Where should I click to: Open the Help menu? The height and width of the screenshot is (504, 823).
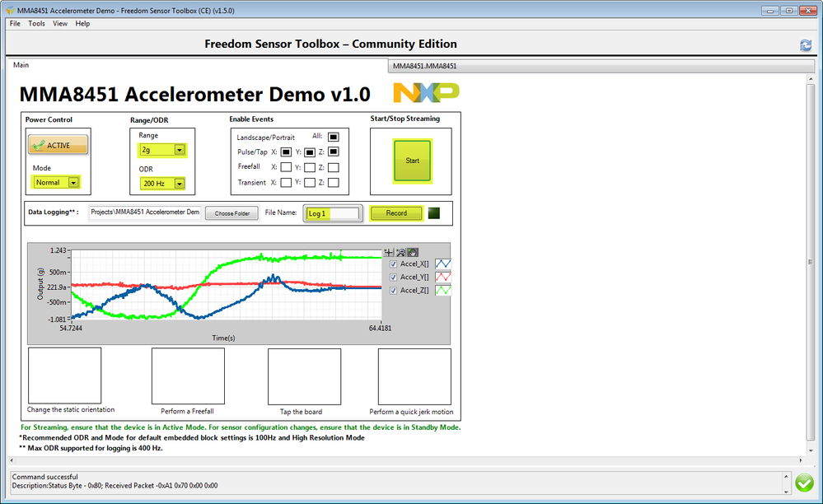(x=82, y=24)
